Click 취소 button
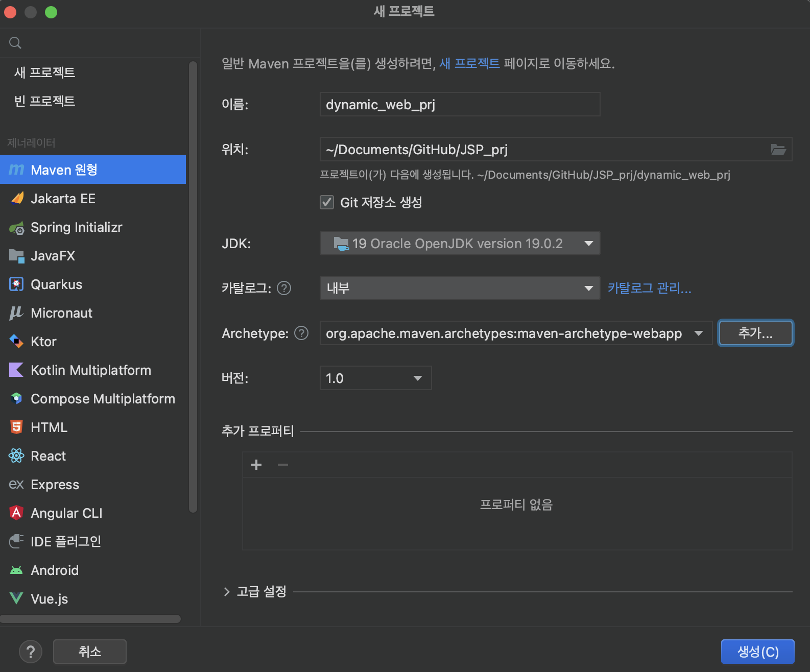This screenshot has height=672, width=810. [x=90, y=652]
